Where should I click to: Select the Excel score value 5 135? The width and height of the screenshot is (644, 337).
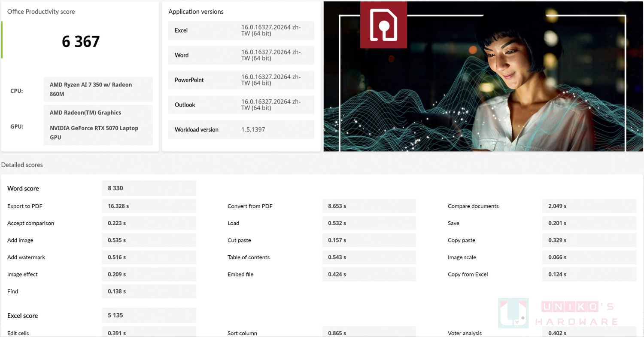pos(149,316)
